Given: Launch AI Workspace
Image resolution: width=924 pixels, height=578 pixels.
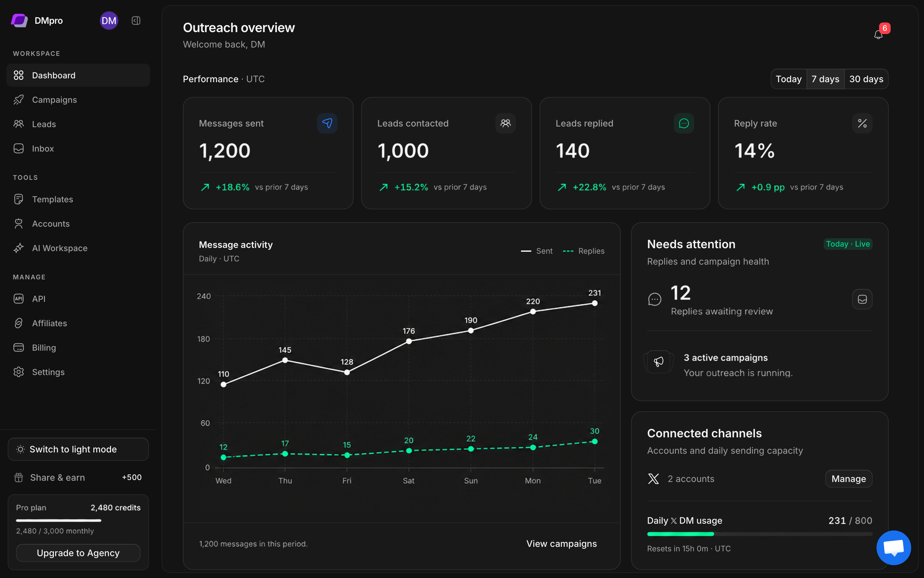Looking at the screenshot, I should click(78, 249).
